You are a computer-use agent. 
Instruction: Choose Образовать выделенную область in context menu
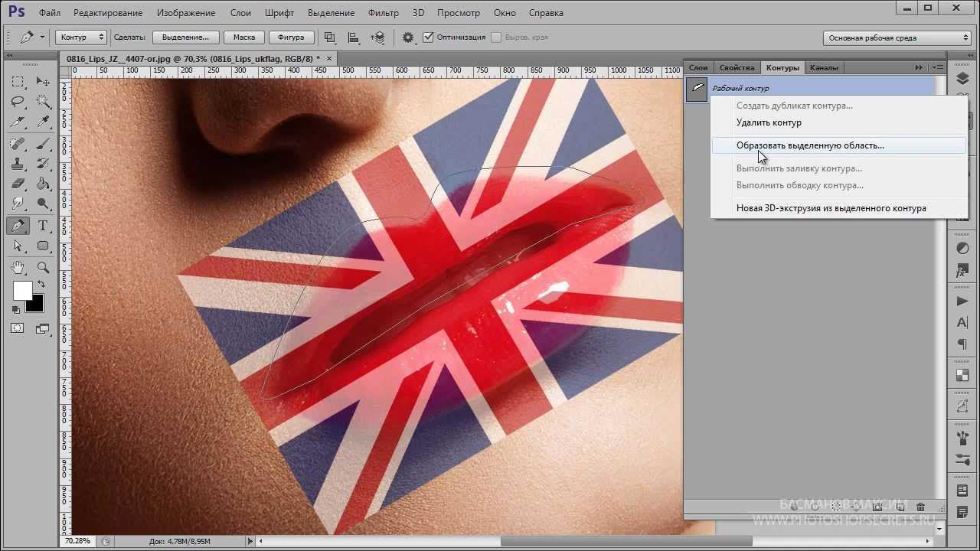coord(839,145)
